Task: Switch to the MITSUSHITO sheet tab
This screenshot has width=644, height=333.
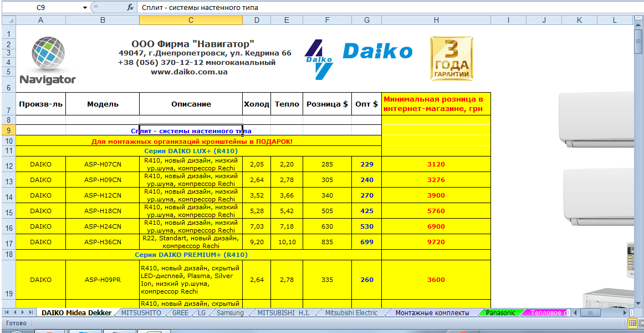Action: pyautogui.click(x=141, y=313)
